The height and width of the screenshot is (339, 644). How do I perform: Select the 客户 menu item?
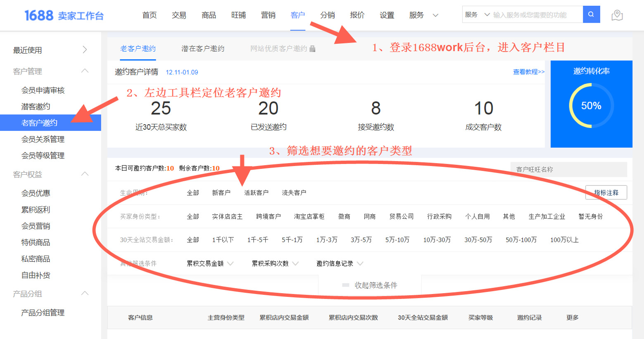pyautogui.click(x=298, y=15)
